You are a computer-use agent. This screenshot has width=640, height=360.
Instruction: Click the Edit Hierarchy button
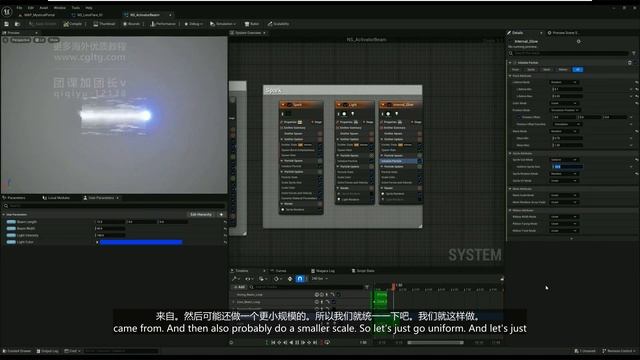201,214
